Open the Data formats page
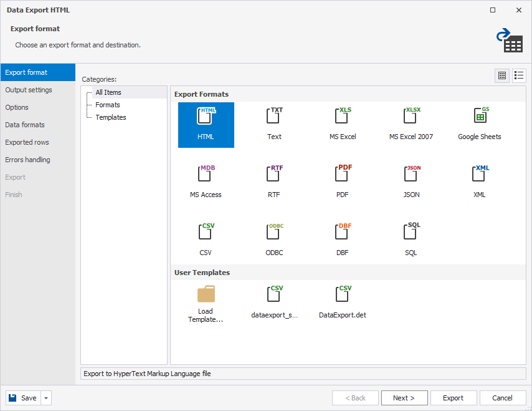 click(25, 125)
